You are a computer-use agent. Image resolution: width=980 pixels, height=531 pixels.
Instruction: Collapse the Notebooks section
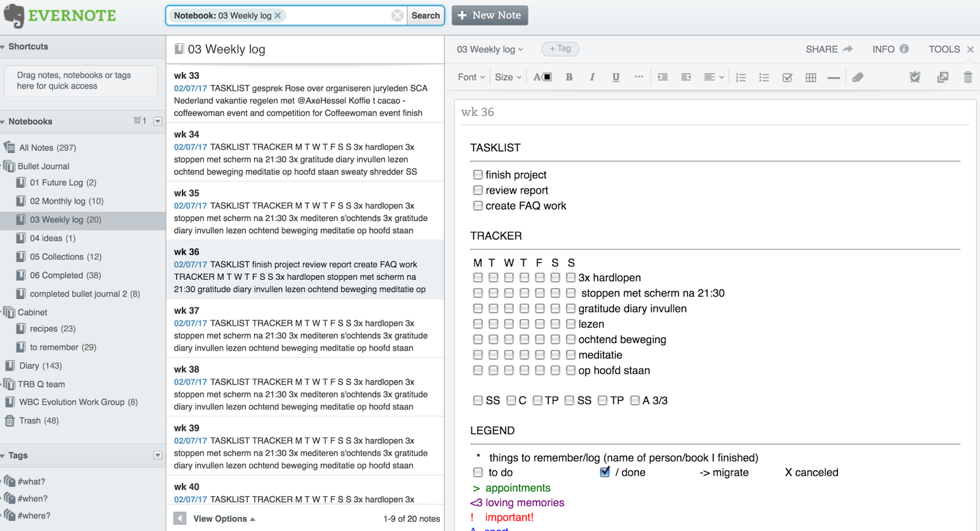[3, 121]
